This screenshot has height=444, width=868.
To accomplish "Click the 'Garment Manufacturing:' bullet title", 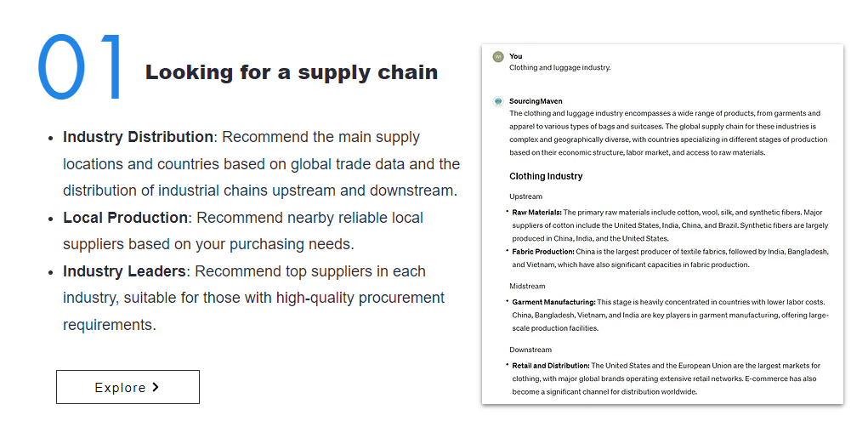I will (553, 302).
